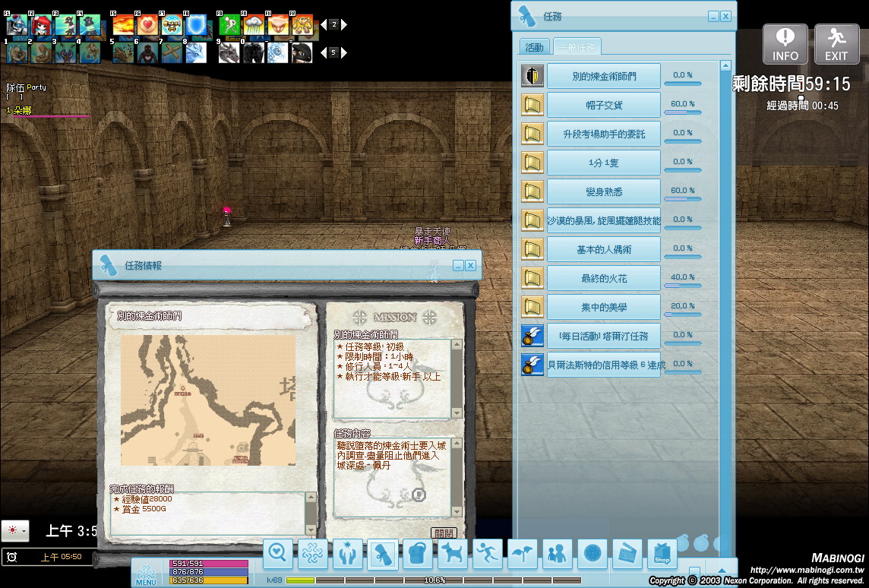Viewport: 869px width, 588px height.
Task: Switch to the 活動 tab
Action: (x=535, y=47)
